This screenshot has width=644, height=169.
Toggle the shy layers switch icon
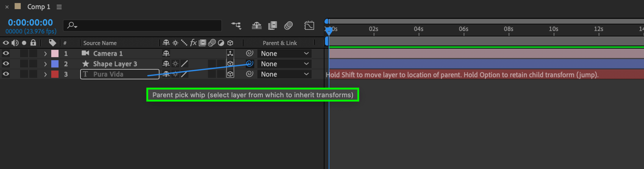point(257,25)
